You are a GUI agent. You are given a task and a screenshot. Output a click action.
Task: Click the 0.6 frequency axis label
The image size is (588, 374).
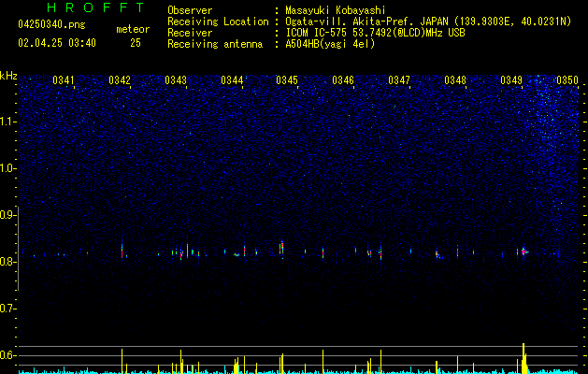pyautogui.click(x=7, y=355)
